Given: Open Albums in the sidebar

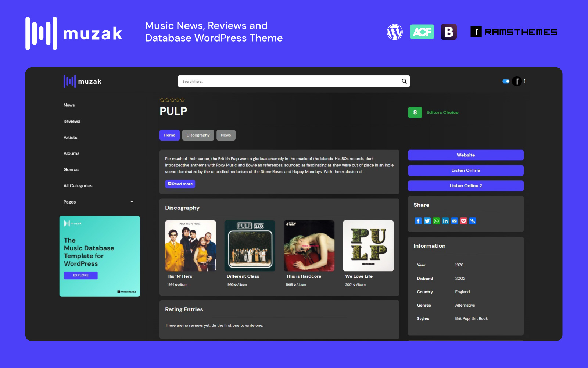Looking at the screenshot, I should [x=71, y=153].
